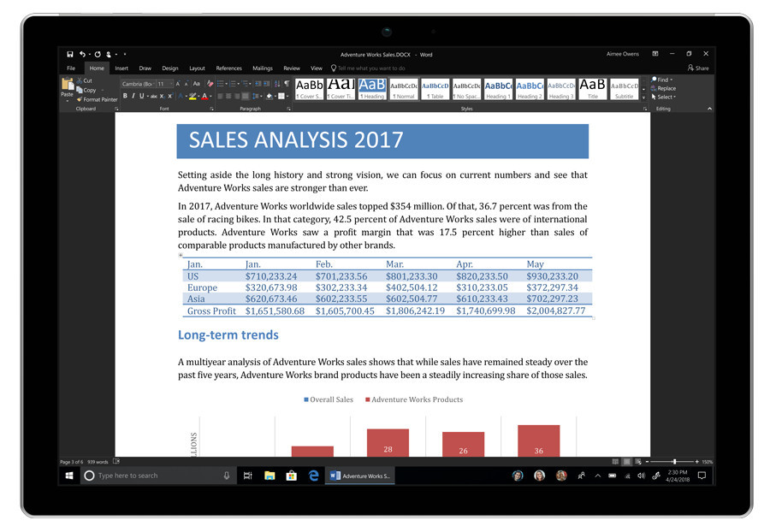Increase font size with Grow Font icon
The image size is (770, 532).
click(x=178, y=84)
